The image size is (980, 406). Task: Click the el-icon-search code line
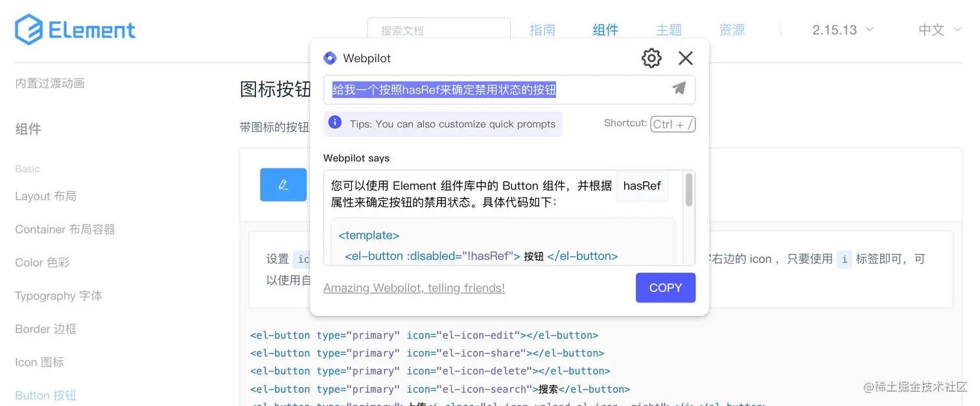[x=440, y=389]
